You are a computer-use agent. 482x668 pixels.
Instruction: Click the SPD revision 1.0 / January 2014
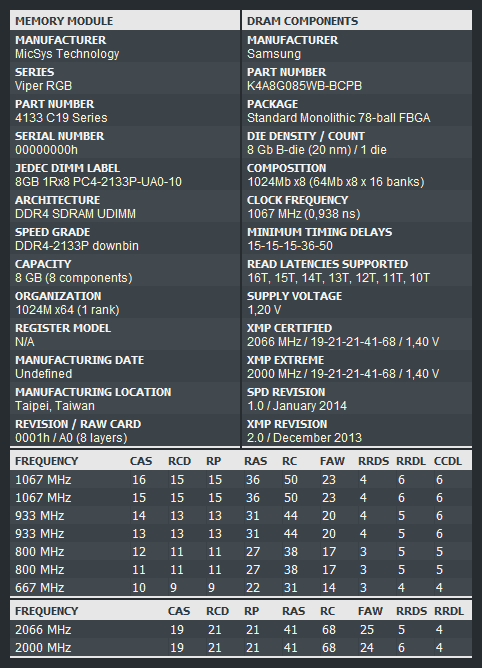pyautogui.click(x=297, y=406)
